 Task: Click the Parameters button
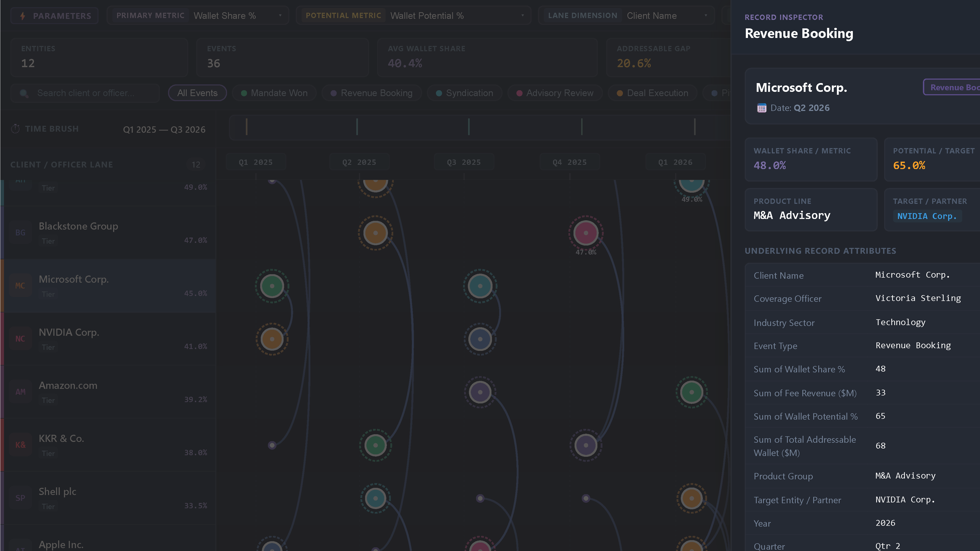click(x=54, y=16)
